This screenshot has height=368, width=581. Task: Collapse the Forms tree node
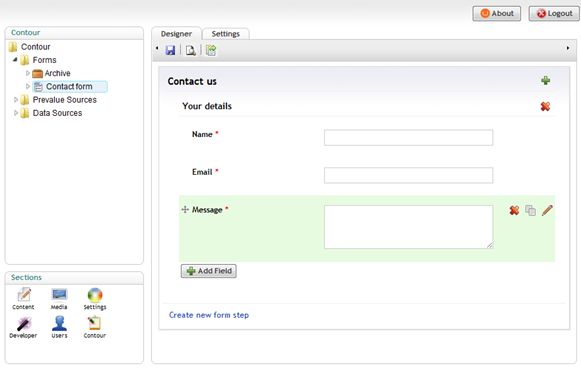point(15,59)
